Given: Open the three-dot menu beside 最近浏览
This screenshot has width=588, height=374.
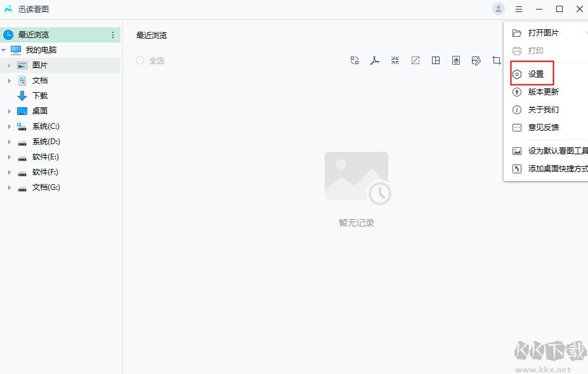Looking at the screenshot, I should point(113,34).
